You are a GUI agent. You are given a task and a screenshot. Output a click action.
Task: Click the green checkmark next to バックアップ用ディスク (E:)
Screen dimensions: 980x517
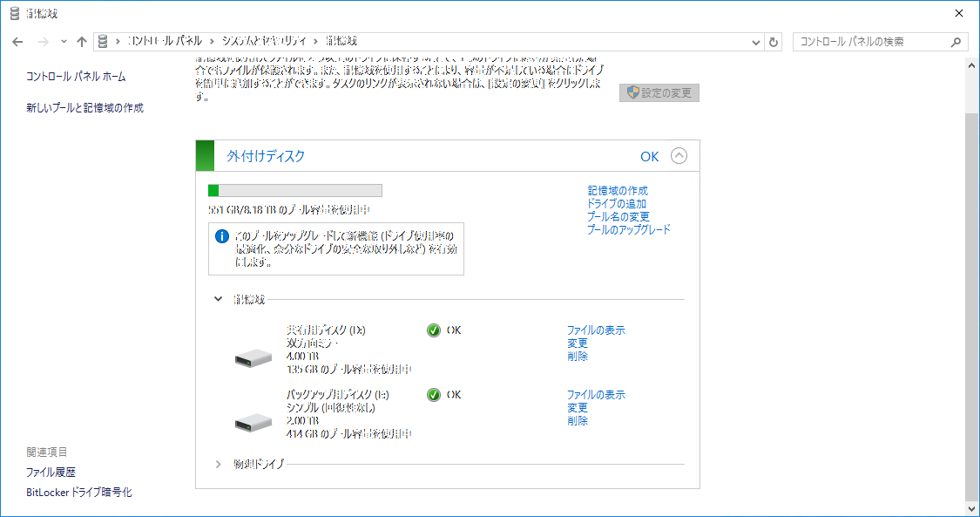pos(432,394)
